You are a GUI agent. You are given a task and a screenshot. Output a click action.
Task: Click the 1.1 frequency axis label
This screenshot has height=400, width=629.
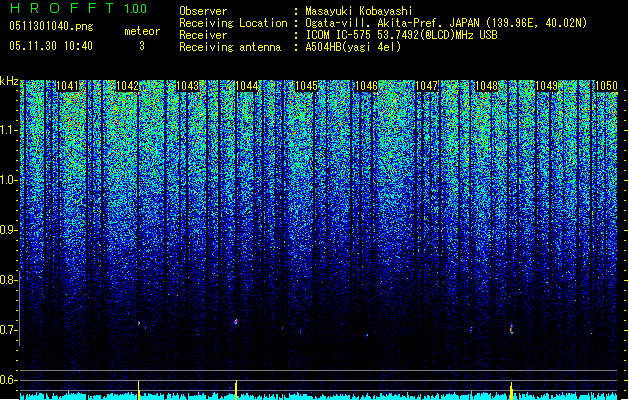[x=8, y=130]
